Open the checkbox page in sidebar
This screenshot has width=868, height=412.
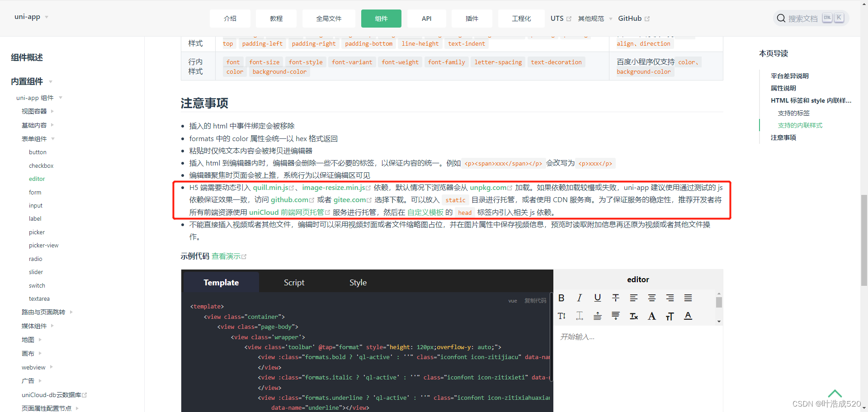(x=41, y=166)
